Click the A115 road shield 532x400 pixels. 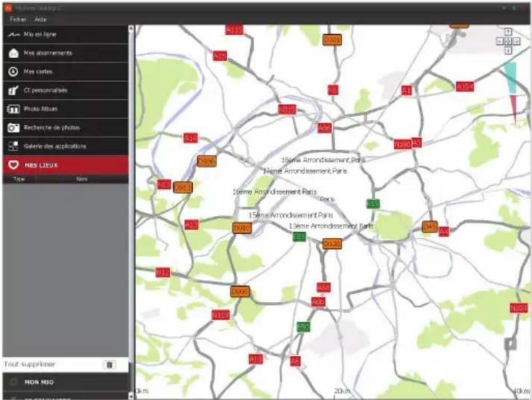234,30
